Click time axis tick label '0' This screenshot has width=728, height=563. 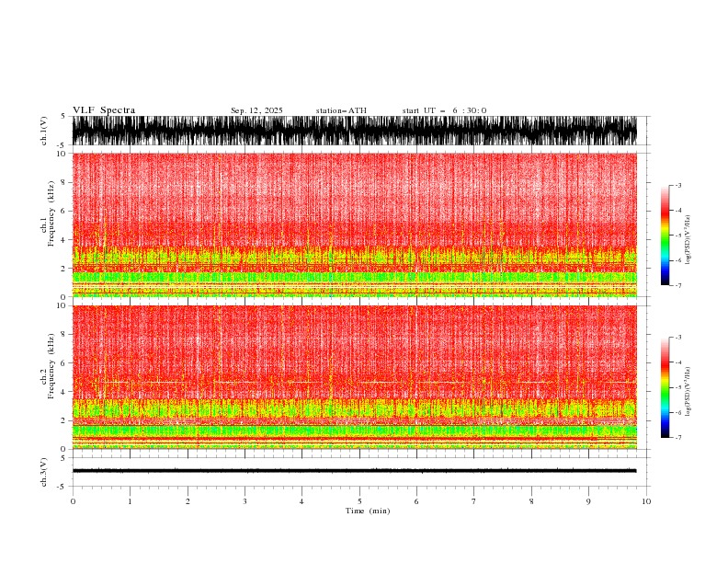tap(73, 501)
